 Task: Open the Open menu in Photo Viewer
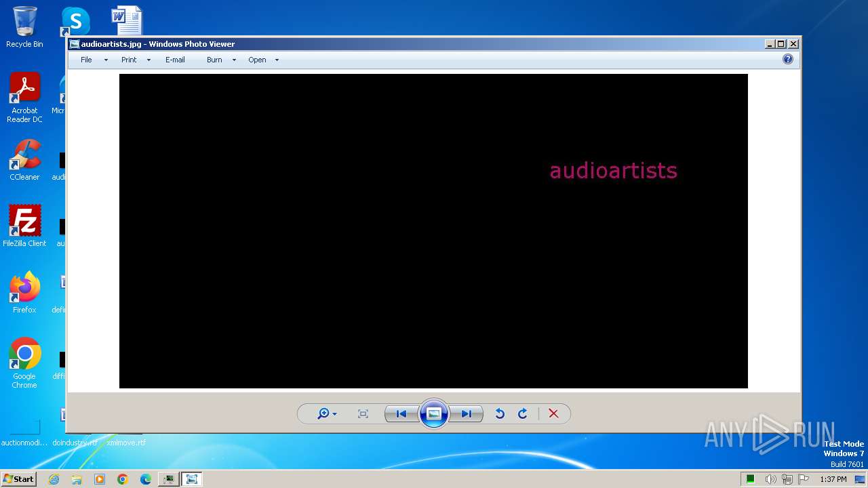(x=257, y=60)
